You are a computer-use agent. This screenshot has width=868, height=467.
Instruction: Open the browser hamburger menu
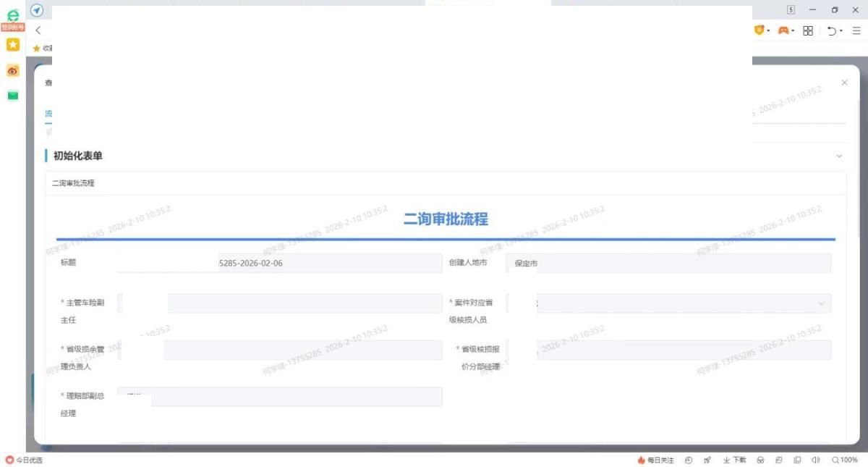856,30
